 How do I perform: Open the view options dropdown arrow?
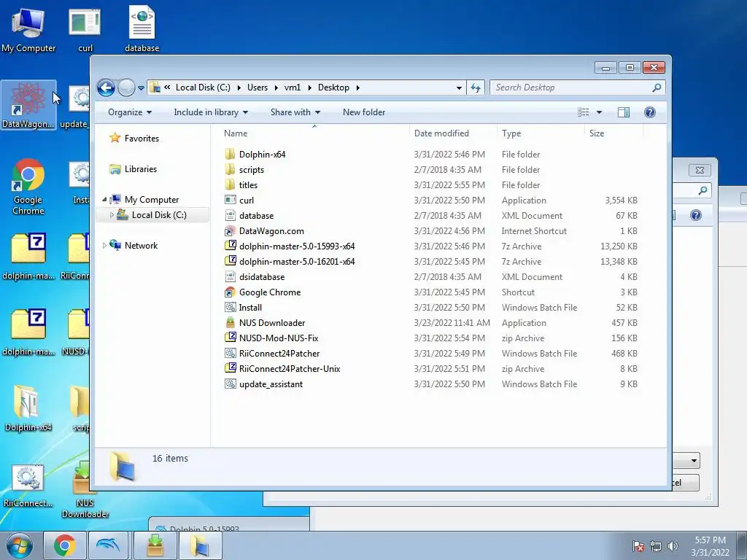[x=600, y=112]
